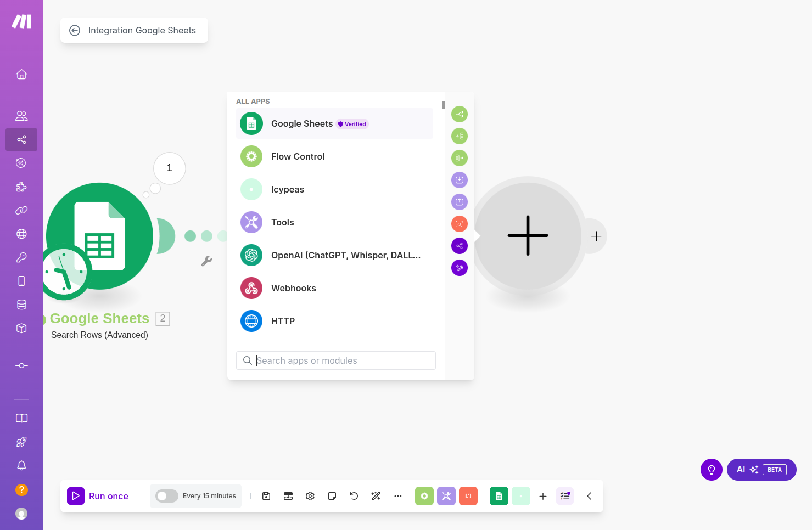Select HTTP from the app list
812x530 pixels.
tap(334, 321)
